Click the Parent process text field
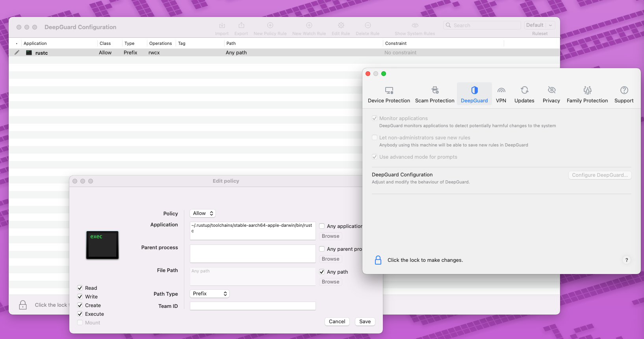The height and width of the screenshot is (339, 644). click(x=253, y=254)
